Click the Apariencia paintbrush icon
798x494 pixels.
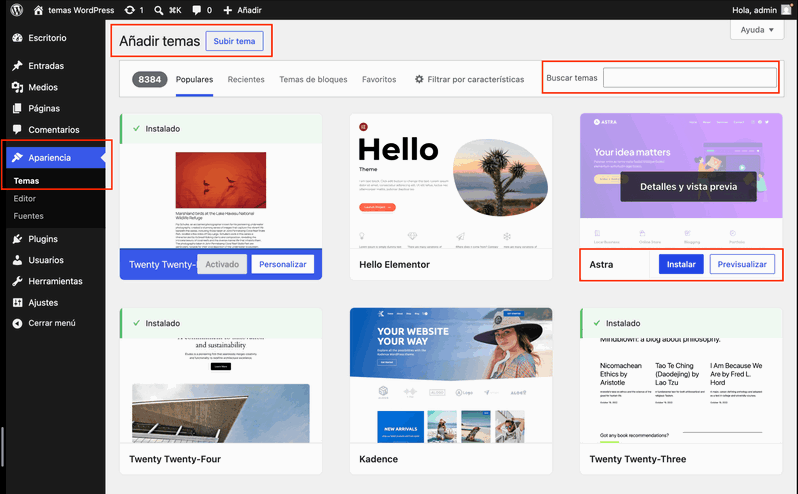[x=17, y=157]
